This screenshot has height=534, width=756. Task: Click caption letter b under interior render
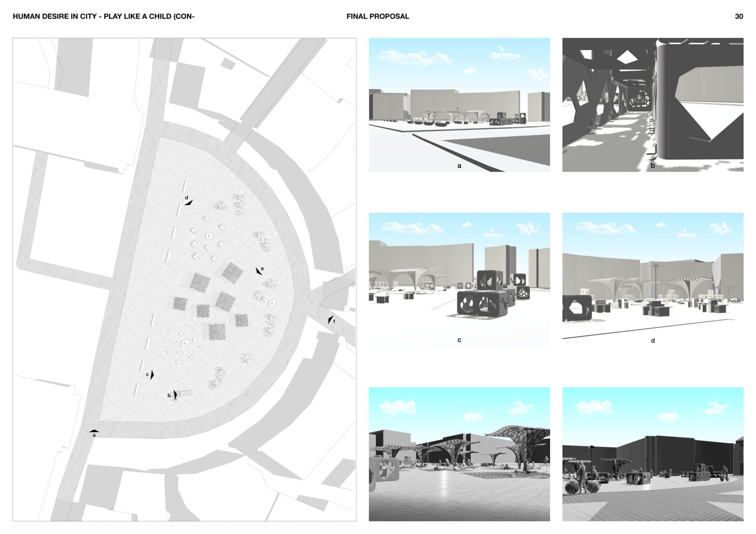pos(653,166)
